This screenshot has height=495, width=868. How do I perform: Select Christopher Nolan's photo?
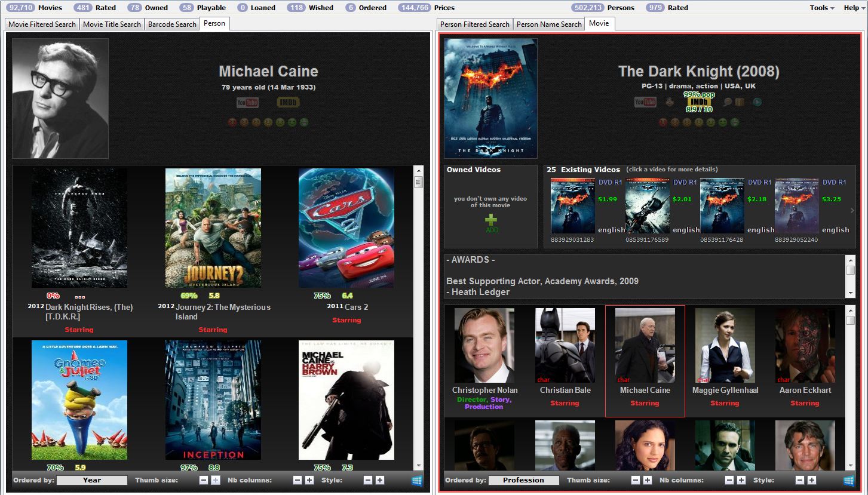click(x=484, y=345)
